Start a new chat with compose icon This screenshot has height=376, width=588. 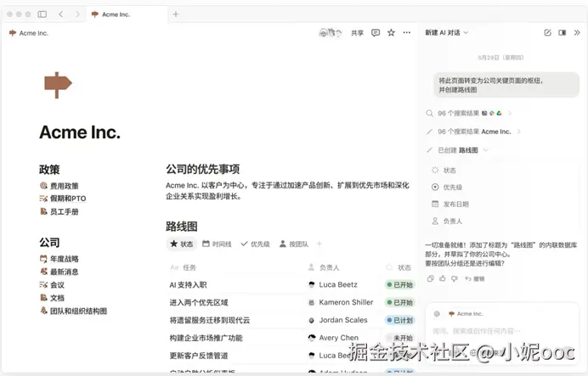click(x=547, y=32)
